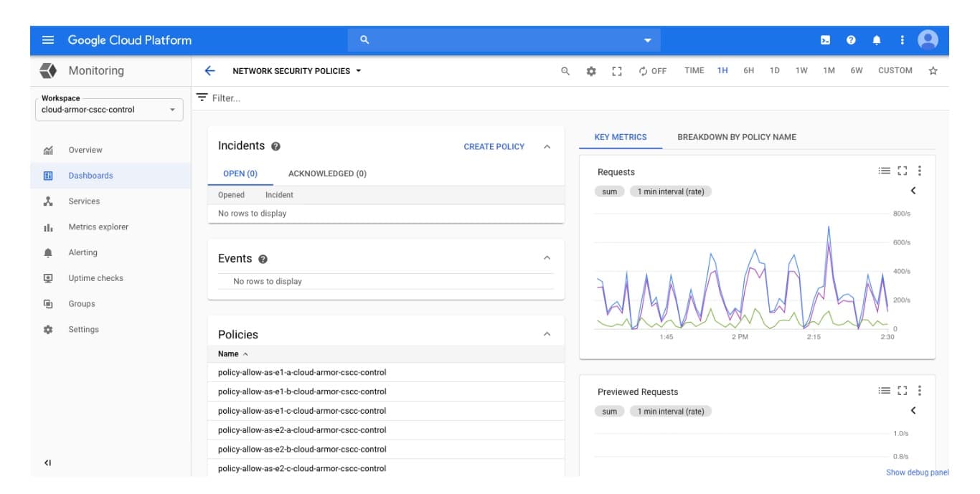The height and width of the screenshot is (494, 980).
Task: Collapse the Incidents section
Action: click(547, 146)
